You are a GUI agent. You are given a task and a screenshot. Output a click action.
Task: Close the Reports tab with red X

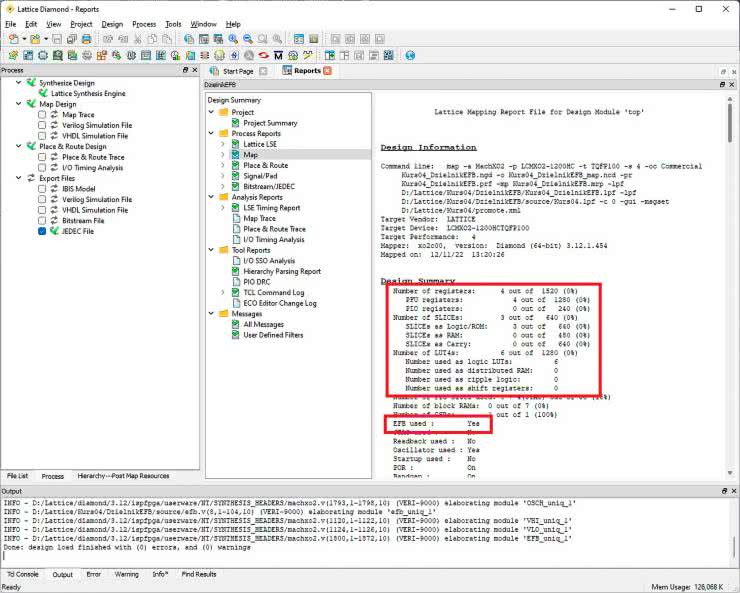pos(327,71)
